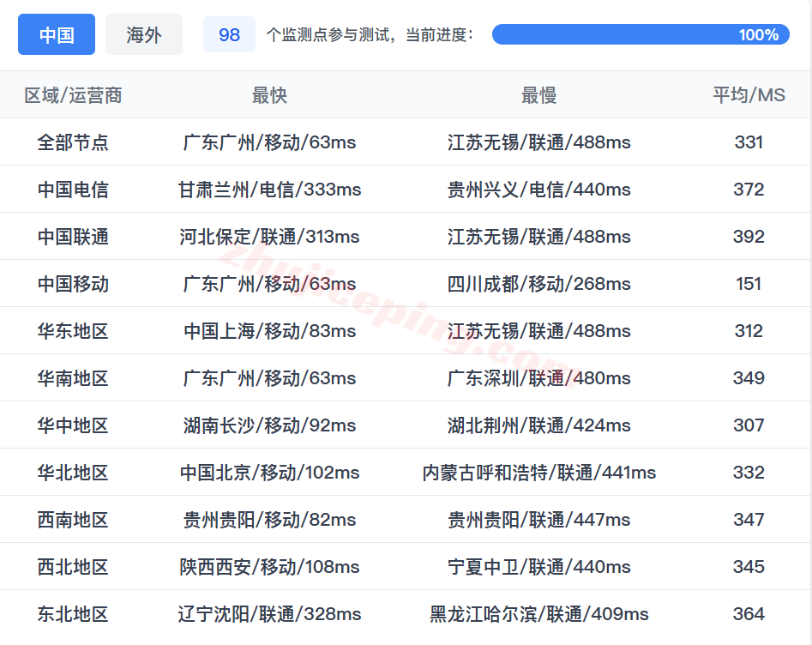This screenshot has height=645, width=812.
Task: Click average value 312
Action: point(749,330)
